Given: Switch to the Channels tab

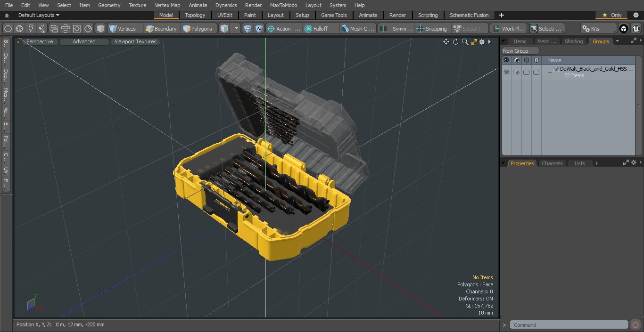Looking at the screenshot, I should click(x=552, y=163).
